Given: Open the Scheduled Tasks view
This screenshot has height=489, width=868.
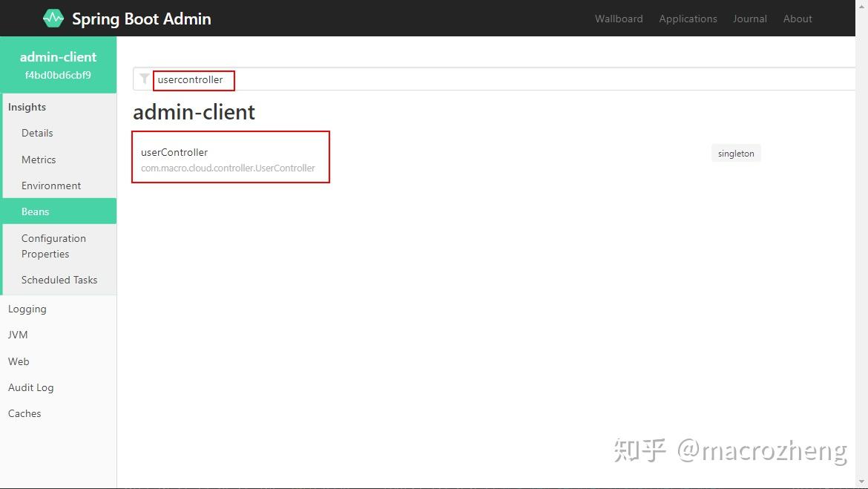Looking at the screenshot, I should coord(59,280).
